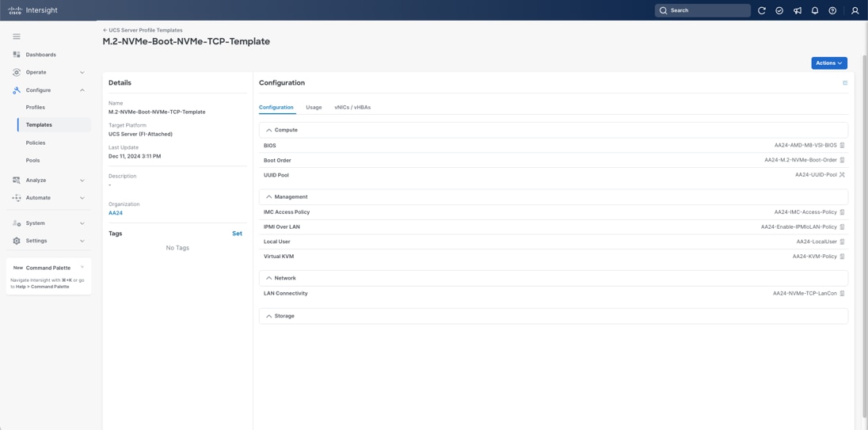Image resolution: width=868 pixels, height=430 pixels.
Task: Click the Boot Order policy details icon
Action: coord(842,160)
